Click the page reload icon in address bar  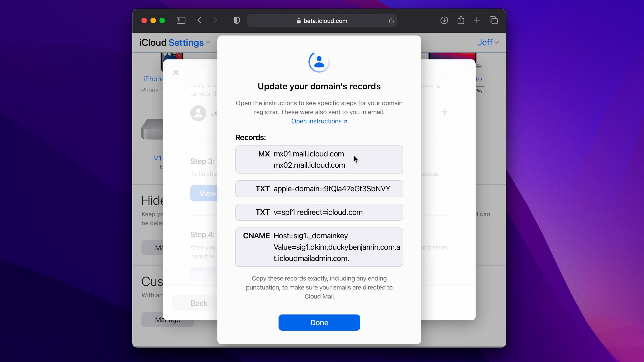391,21
